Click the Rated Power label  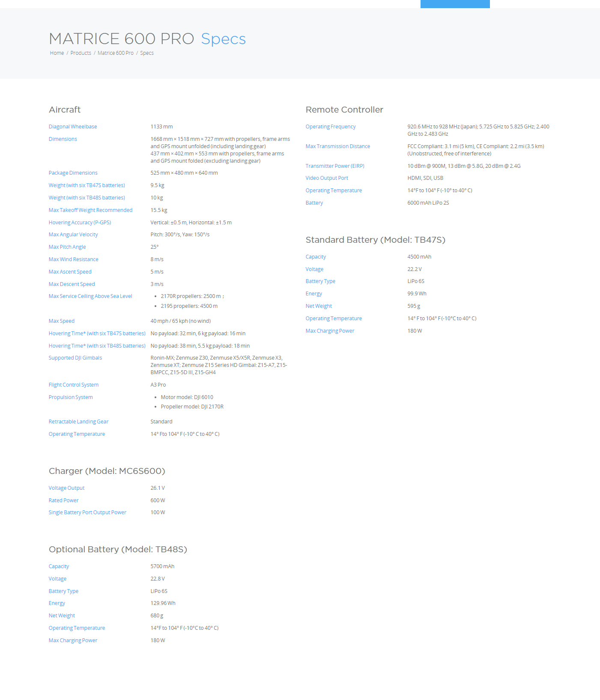pyautogui.click(x=64, y=500)
